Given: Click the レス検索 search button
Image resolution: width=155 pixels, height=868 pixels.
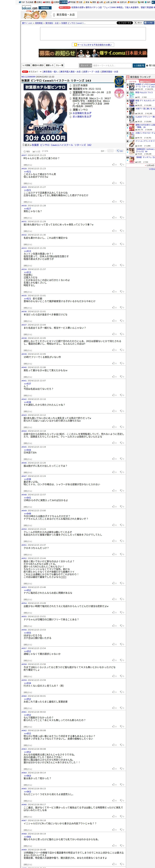Looking at the screenshot, I should click(x=139, y=66).
